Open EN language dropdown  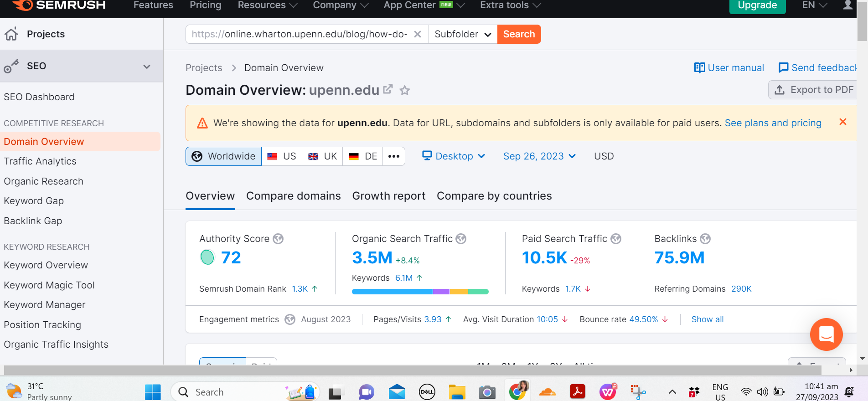click(x=814, y=5)
